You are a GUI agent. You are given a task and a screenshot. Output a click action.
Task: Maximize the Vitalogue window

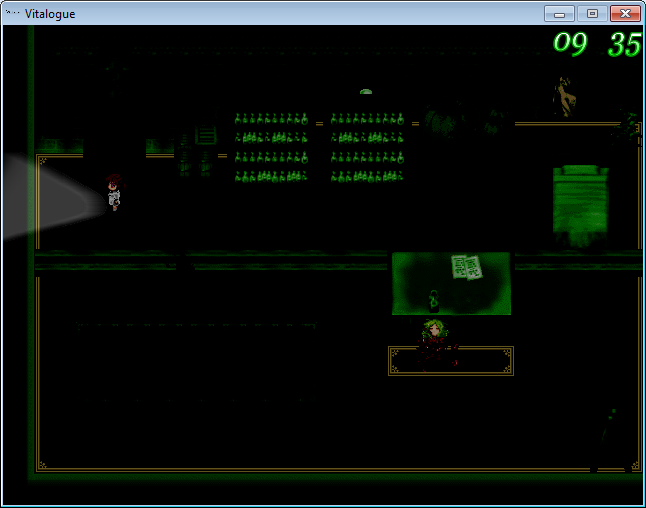point(592,14)
